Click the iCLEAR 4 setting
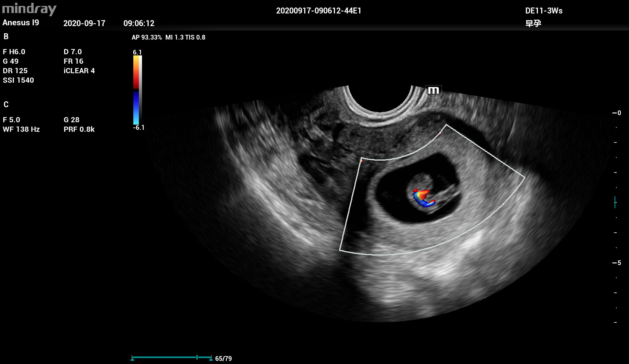Image resolution: width=629 pixels, height=364 pixels. pos(79,71)
